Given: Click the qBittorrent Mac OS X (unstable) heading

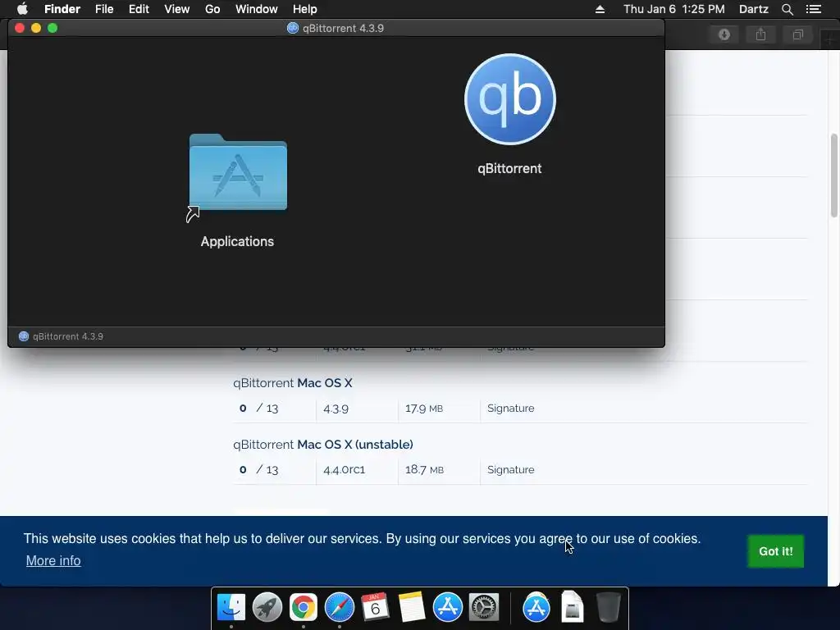Looking at the screenshot, I should click(323, 445).
